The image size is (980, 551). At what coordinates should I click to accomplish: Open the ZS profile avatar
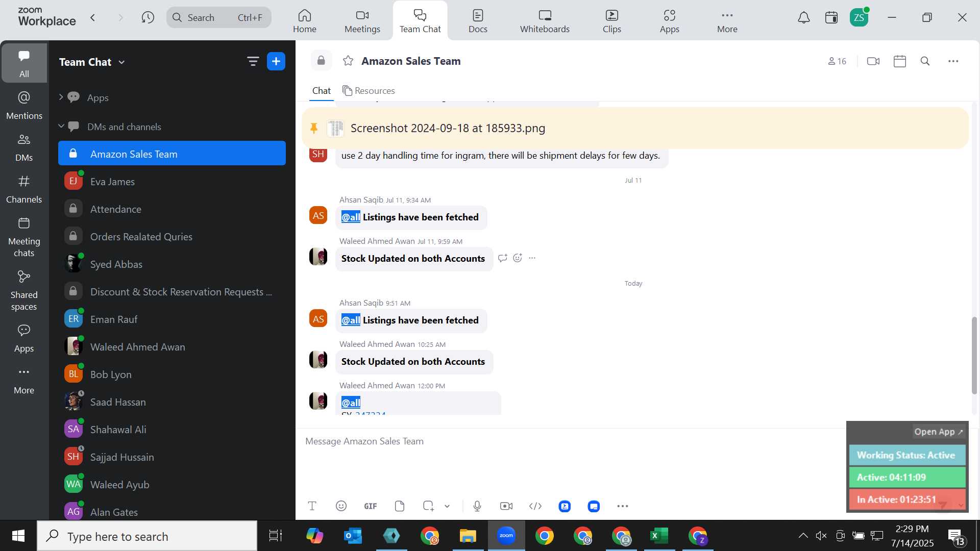[859, 18]
